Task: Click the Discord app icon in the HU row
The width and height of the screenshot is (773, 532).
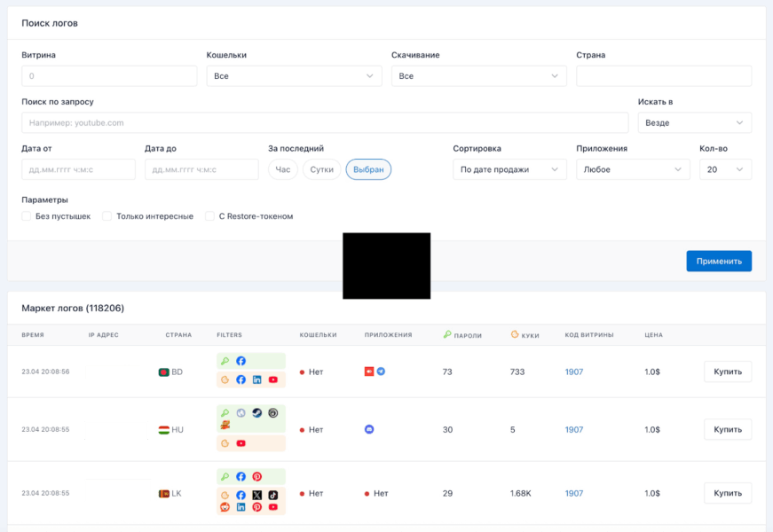Action: [x=369, y=429]
